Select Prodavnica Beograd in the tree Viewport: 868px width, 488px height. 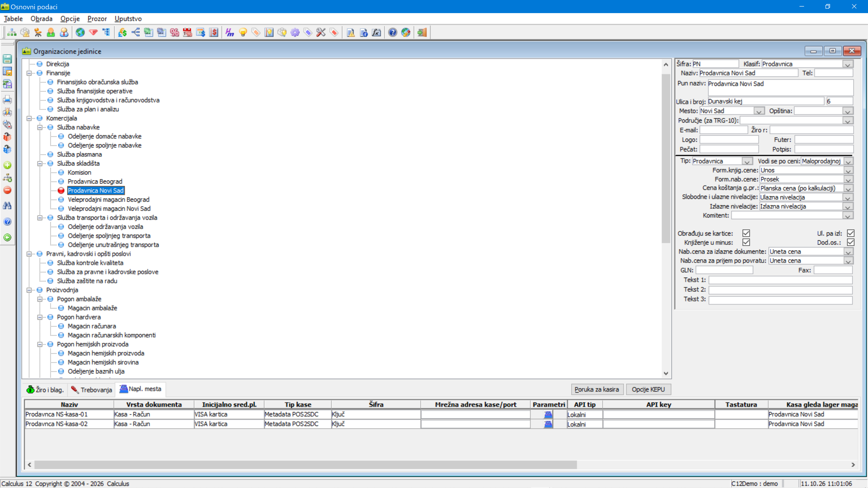(x=95, y=181)
